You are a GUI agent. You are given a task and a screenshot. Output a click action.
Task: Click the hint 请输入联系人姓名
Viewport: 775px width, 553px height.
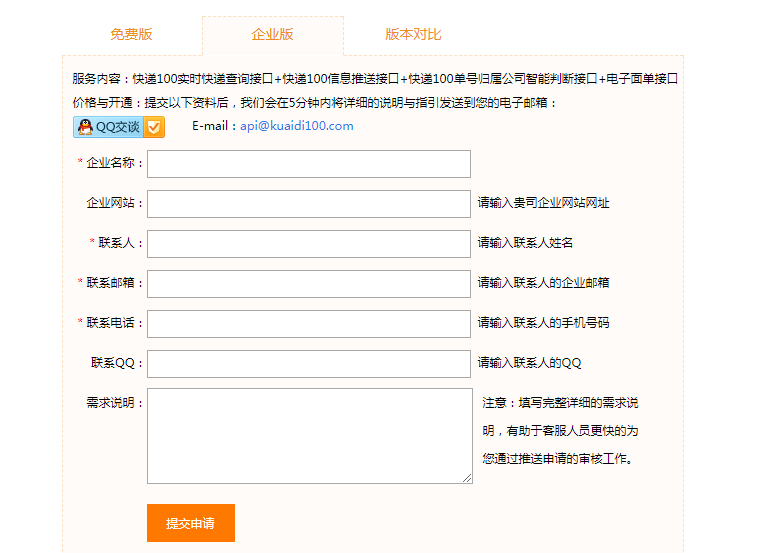coord(525,243)
